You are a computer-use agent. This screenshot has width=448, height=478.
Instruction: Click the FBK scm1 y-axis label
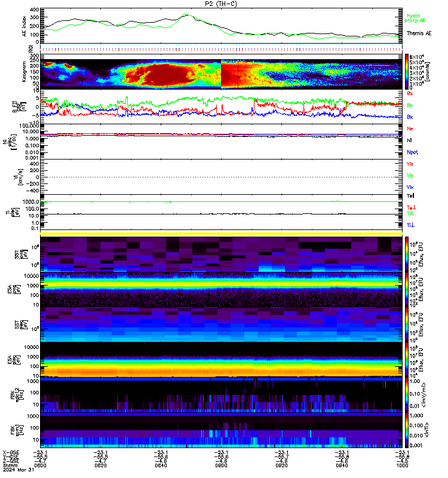point(17,430)
